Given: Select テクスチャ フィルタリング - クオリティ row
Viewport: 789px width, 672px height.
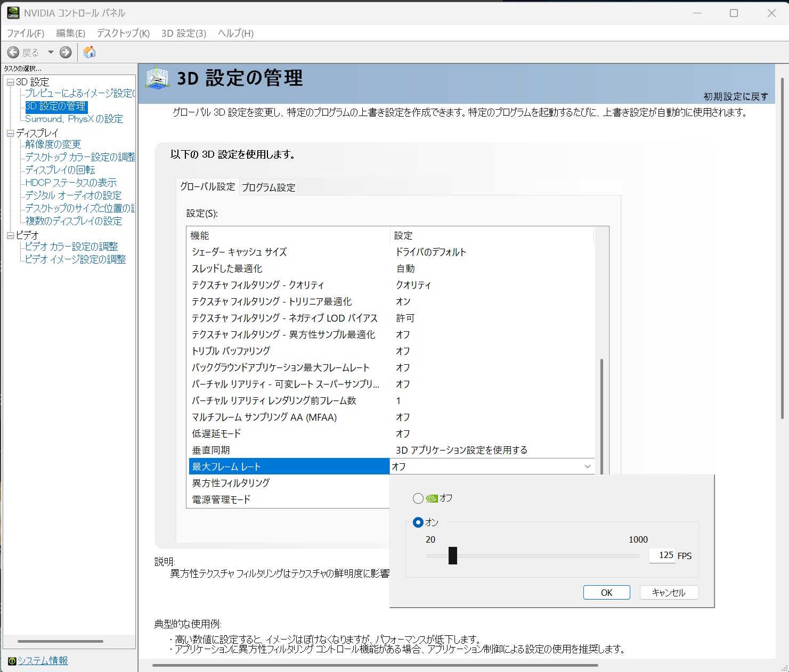Looking at the screenshot, I should (392, 285).
